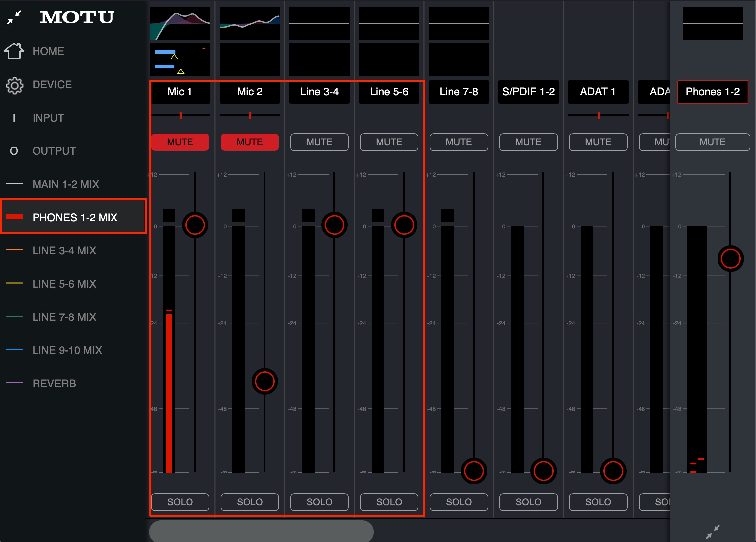The width and height of the screenshot is (756, 542).
Task: Click the Line 5-6 channel name label
Action: tap(389, 92)
